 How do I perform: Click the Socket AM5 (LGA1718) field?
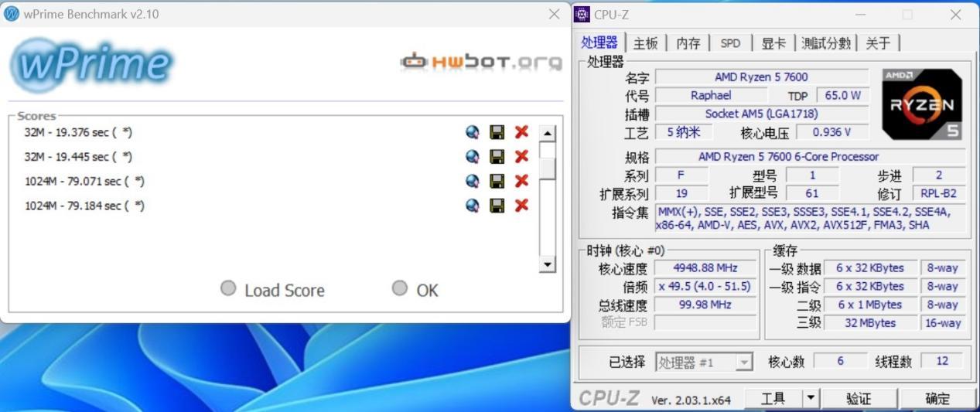[761, 114]
